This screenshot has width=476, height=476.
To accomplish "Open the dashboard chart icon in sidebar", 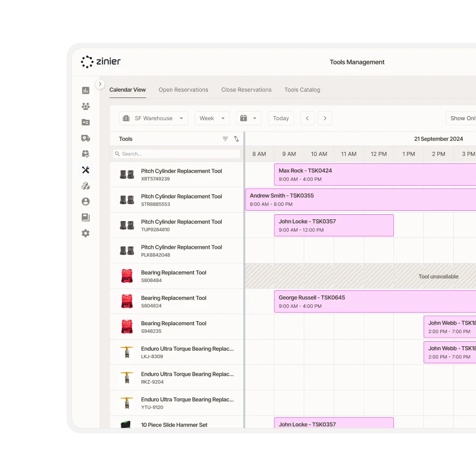I will (86, 90).
